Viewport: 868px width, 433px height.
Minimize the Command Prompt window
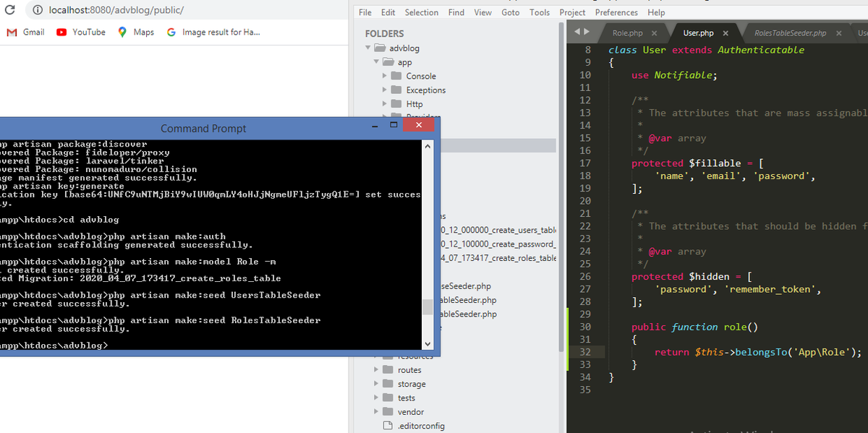point(376,126)
